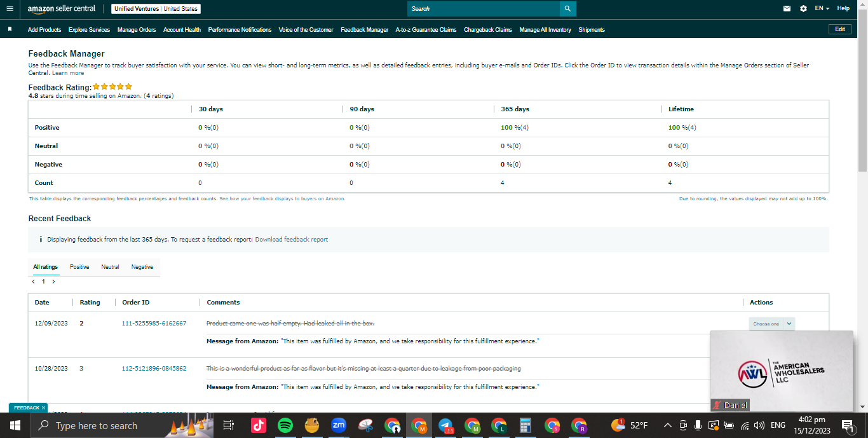Go to Manage All Inventory
Image resolution: width=868 pixels, height=438 pixels.
[545, 30]
